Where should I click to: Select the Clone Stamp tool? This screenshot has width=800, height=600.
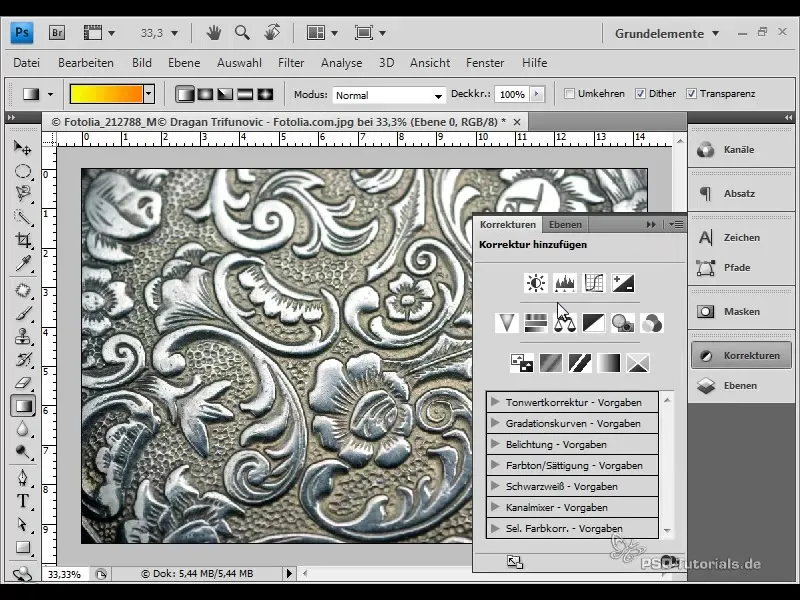(x=22, y=337)
